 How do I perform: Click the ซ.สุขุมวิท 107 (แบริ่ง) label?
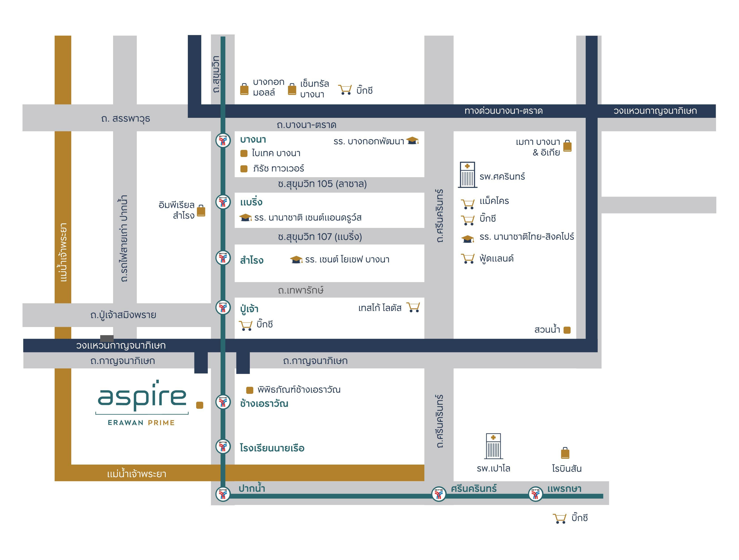(x=320, y=237)
